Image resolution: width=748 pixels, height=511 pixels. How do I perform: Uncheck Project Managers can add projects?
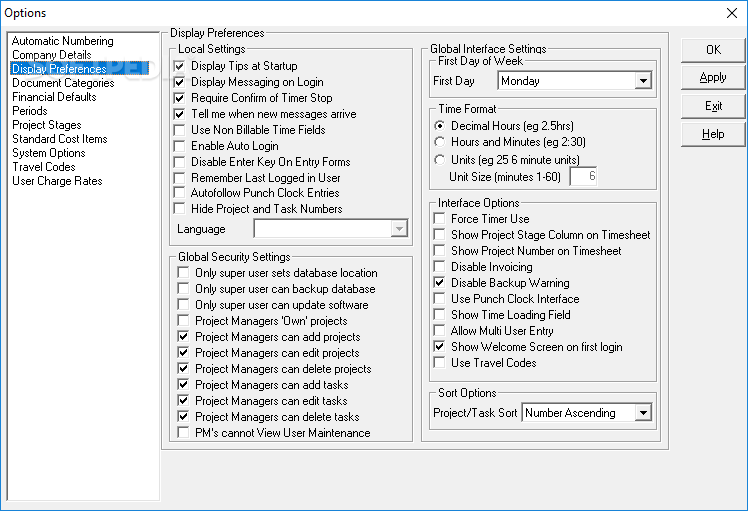tap(183, 337)
